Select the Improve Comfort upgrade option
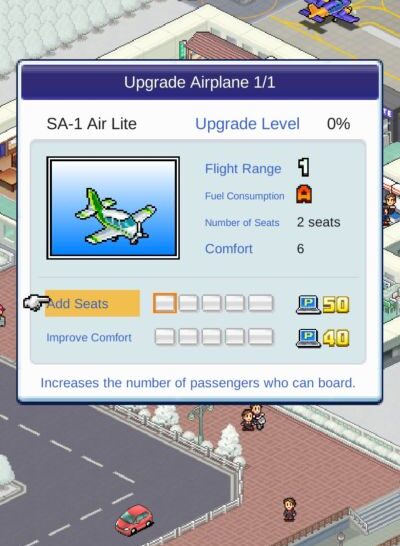 coord(89,337)
